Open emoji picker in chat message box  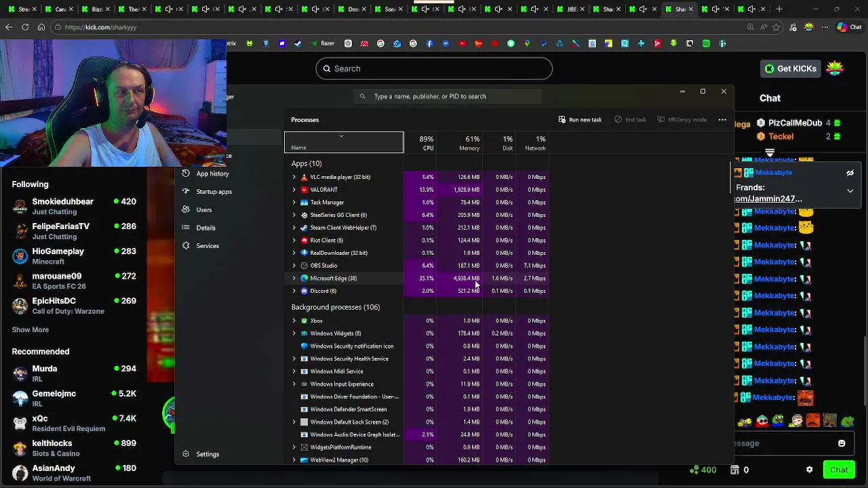[x=842, y=443]
